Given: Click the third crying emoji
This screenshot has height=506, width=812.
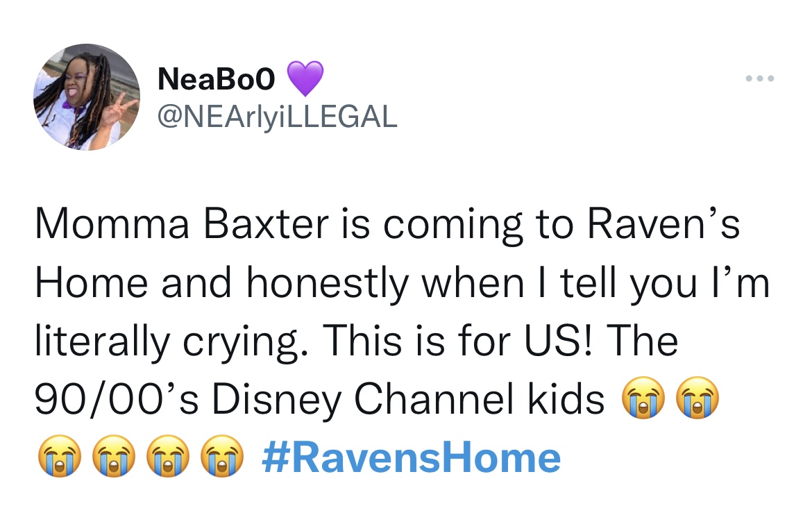Looking at the screenshot, I should 62,455.
